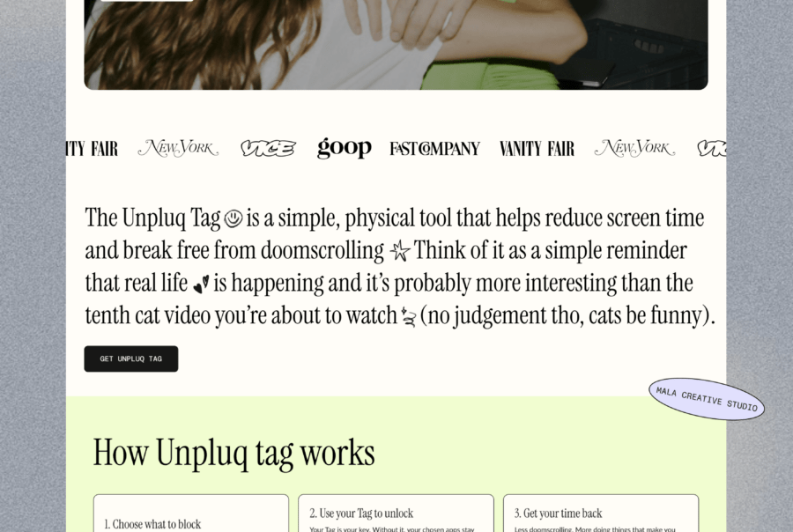Click the second New York logo in the strip
This screenshot has width=793, height=532.
(x=636, y=148)
